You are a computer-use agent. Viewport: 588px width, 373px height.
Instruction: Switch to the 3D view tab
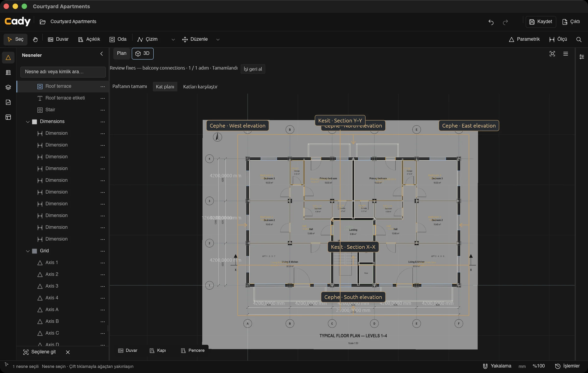[x=143, y=54]
